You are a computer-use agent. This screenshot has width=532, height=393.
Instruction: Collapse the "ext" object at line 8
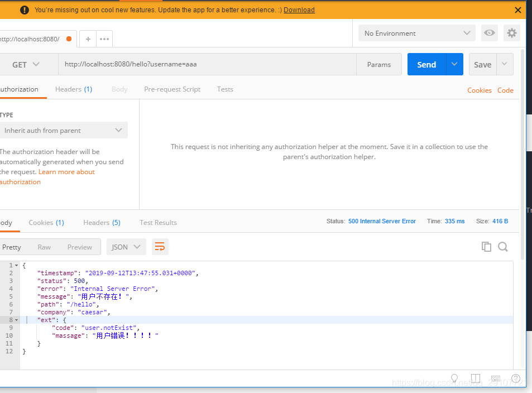16,320
